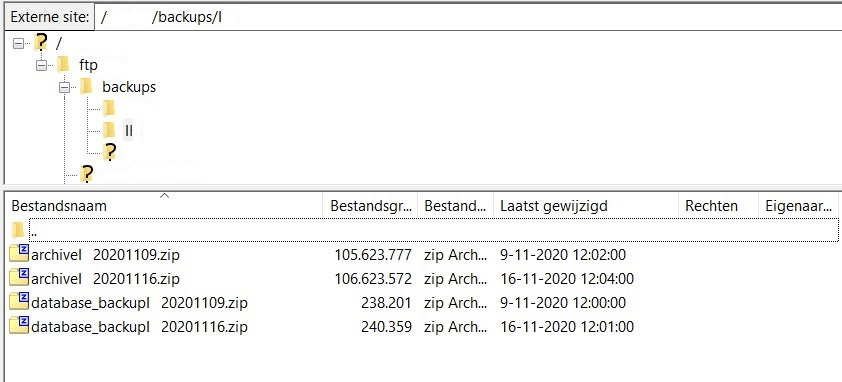Image resolution: width=842 pixels, height=382 pixels.
Task: Click the backups folder icon in tree
Action: click(86, 87)
